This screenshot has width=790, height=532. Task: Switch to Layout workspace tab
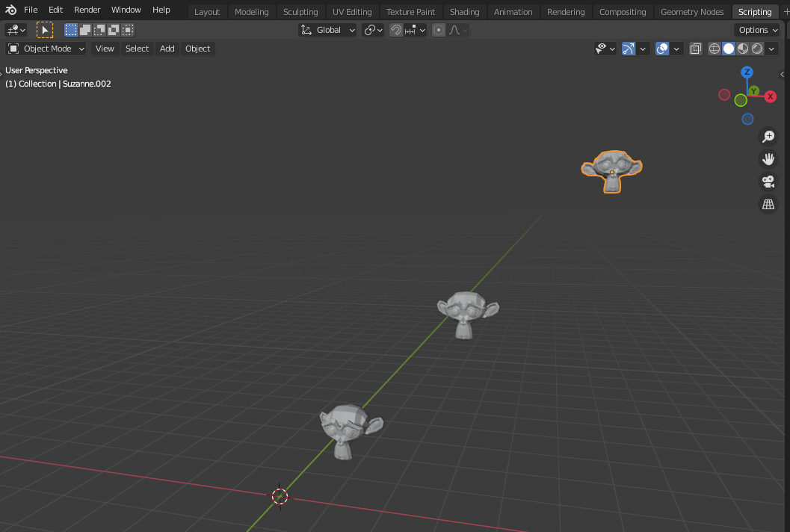[207, 12]
